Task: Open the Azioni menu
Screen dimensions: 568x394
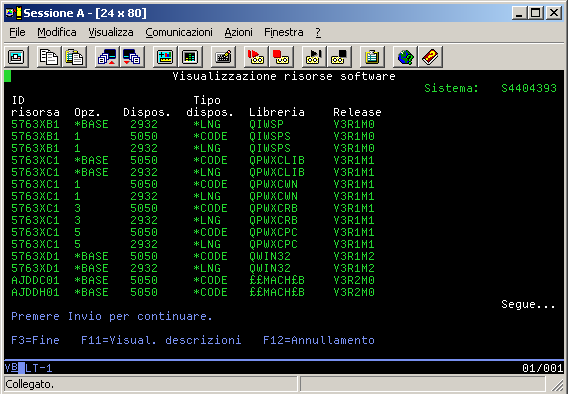Action: point(238,32)
